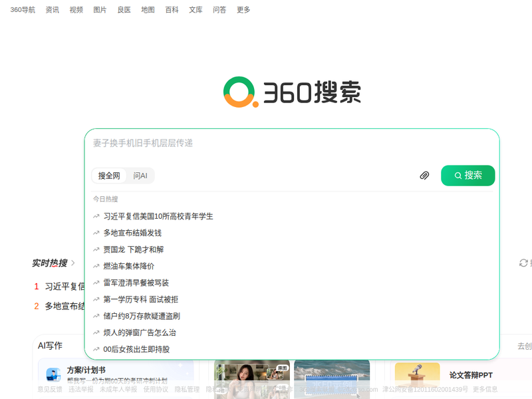Image resolution: width=532 pixels, height=399 pixels.
Task: Click the refresh icon for hot searches
Action: click(523, 263)
